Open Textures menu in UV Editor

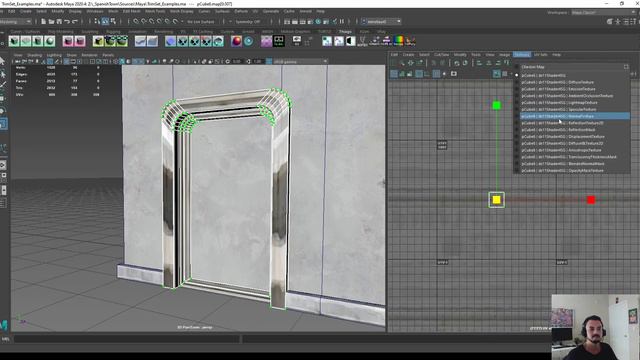point(522,55)
